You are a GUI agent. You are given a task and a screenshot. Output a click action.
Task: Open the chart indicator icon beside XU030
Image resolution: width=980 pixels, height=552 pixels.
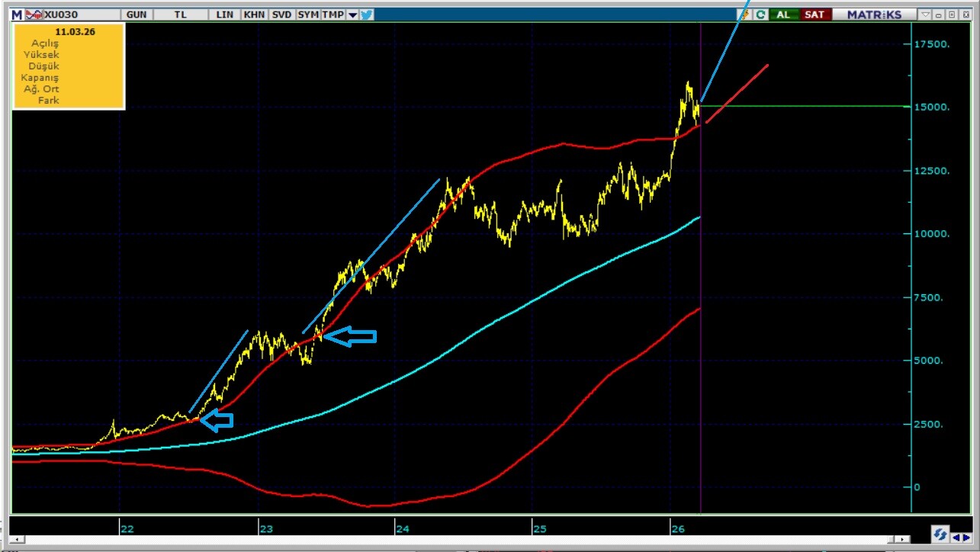[x=34, y=14]
